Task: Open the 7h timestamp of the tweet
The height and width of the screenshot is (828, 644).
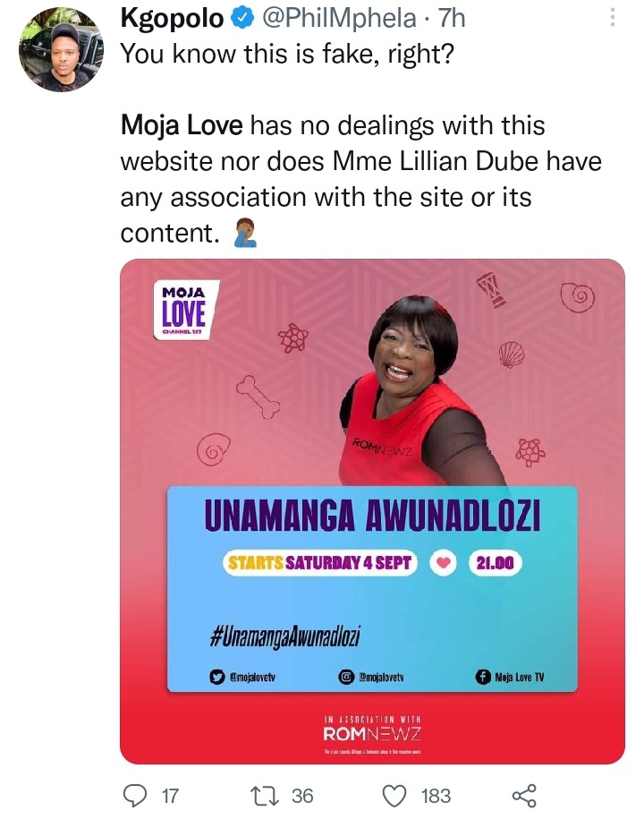Action: click(x=452, y=19)
